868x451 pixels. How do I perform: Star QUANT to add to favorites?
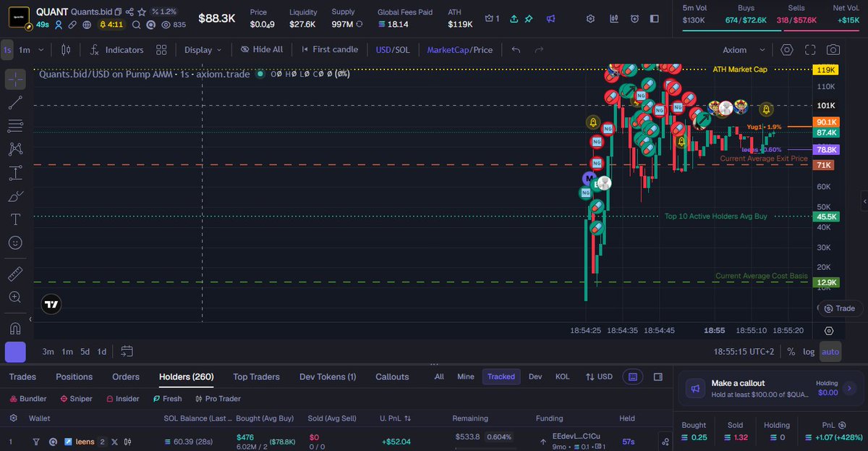tap(142, 12)
